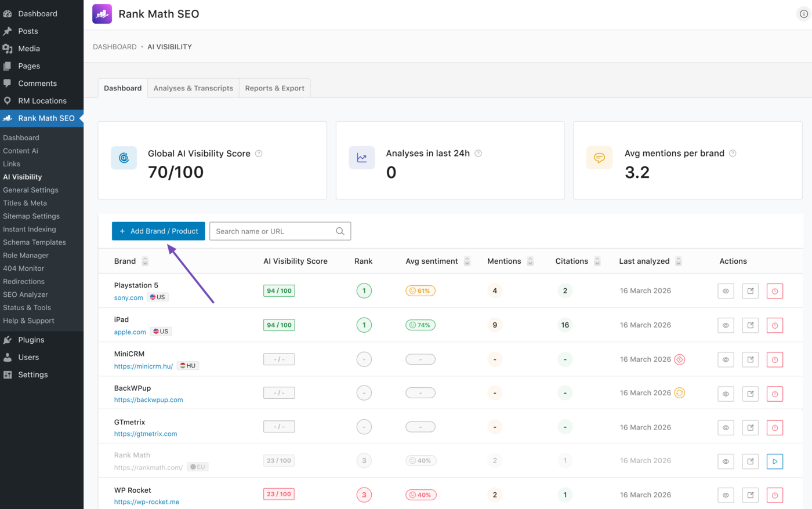The width and height of the screenshot is (812, 509).
Task: Click the eye icon for GTmetrix row
Action: click(726, 428)
